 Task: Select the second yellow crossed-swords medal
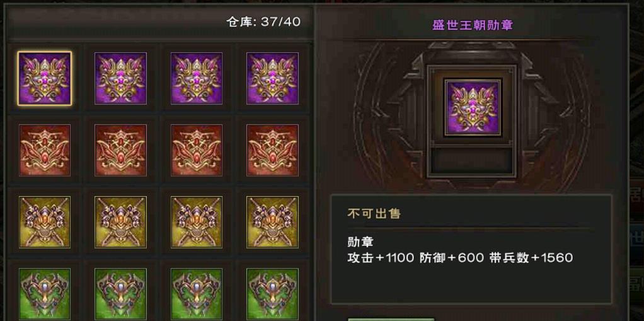(120, 223)
